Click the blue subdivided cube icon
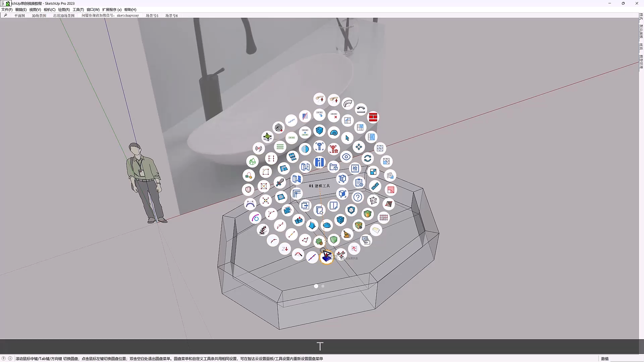 tap(340, 220)
